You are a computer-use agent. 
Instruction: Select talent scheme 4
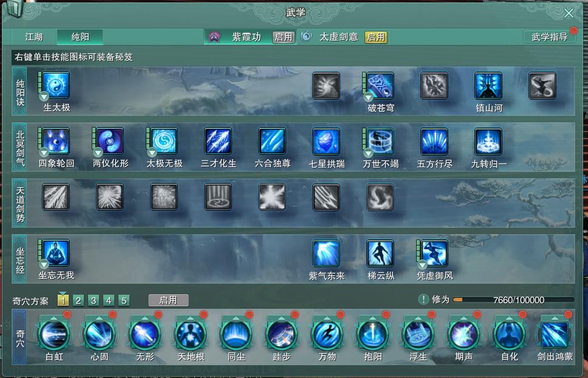click(x=109, y=300)
